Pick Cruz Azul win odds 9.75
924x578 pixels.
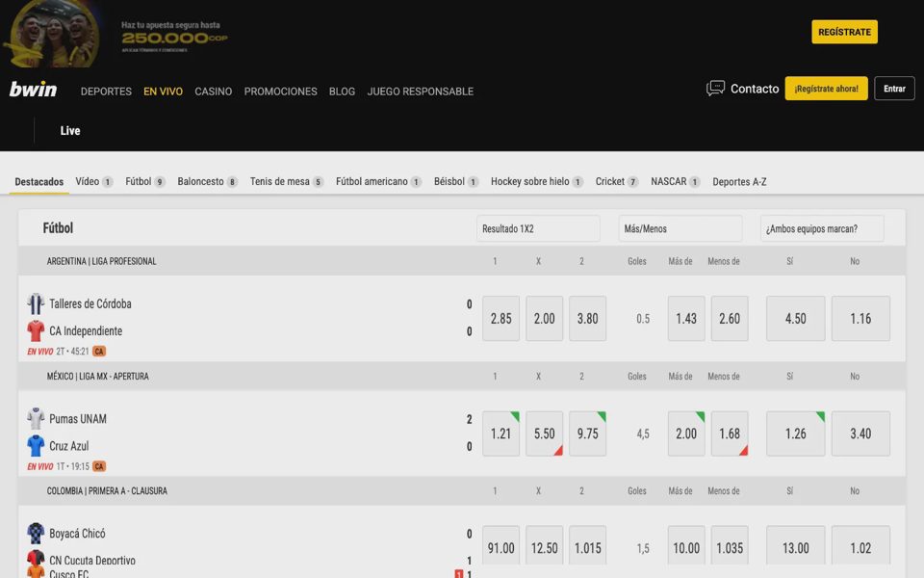tap(587, 433)
